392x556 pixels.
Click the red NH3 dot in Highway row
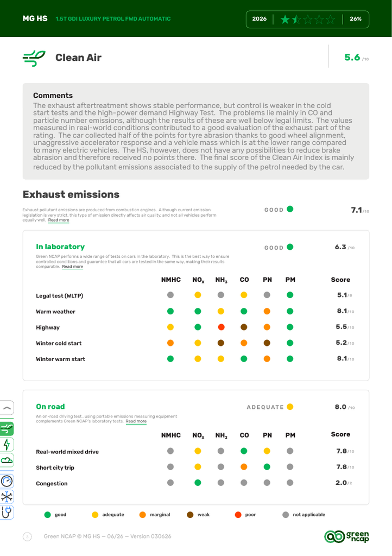coord(221,327)
